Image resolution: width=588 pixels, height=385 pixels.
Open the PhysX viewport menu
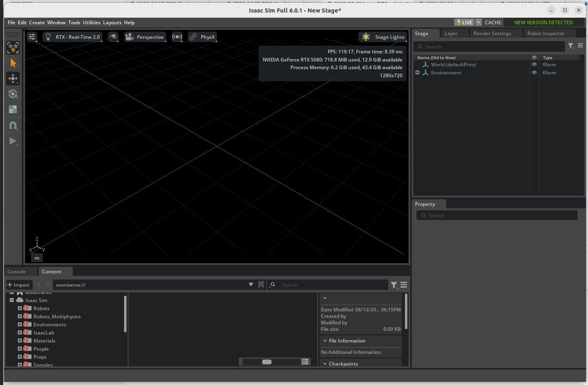point(202,37)
